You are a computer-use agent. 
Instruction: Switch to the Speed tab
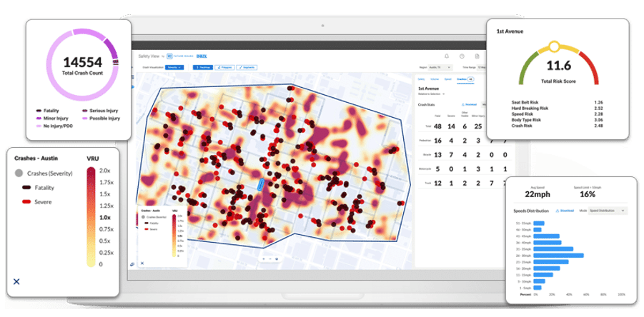447,79
